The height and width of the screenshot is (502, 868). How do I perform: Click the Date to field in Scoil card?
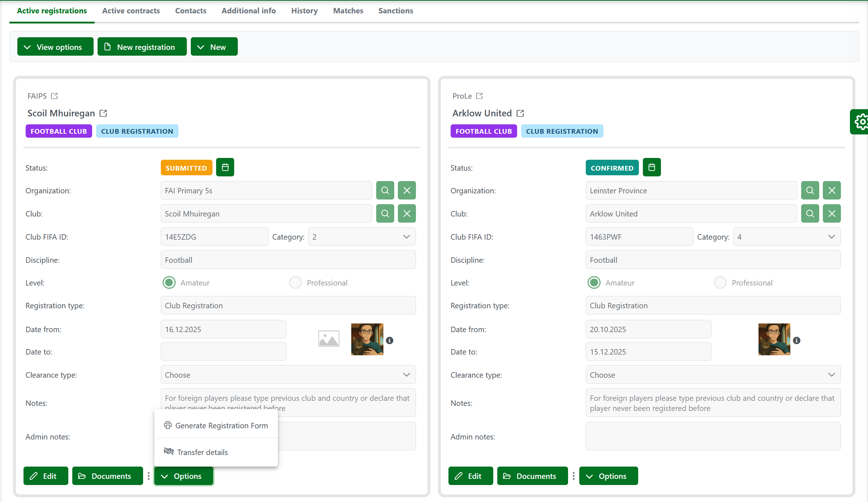pyautogui.click(x=223, y=352)
